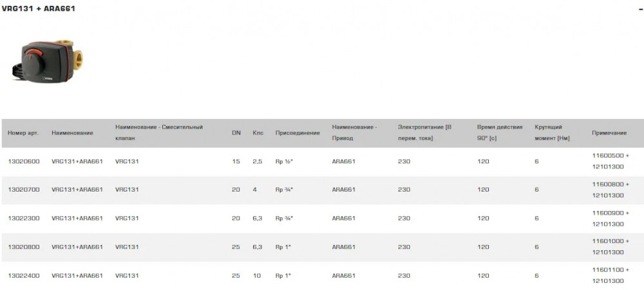The image size is (644, 290).
Task: Select the Rp ½" connection cell
Action: pos(284,161)
